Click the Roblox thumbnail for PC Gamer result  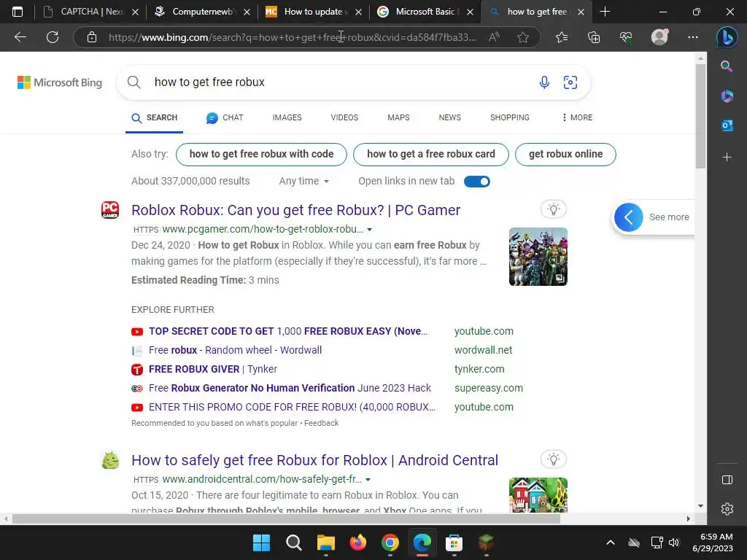[538, 257]
